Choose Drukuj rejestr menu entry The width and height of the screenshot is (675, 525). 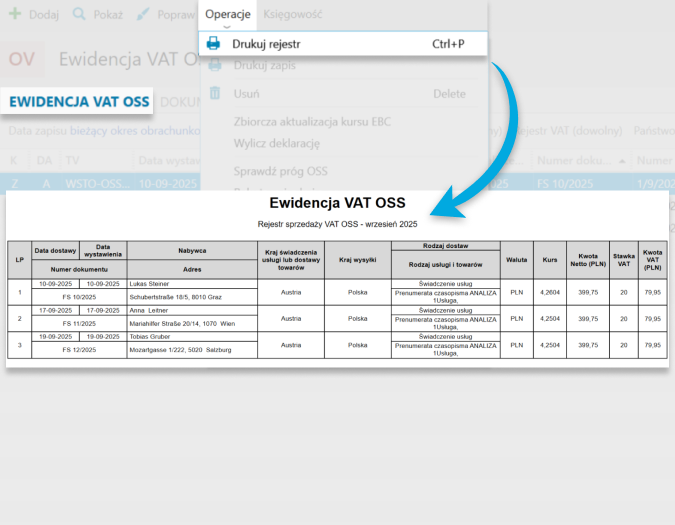point(266,44)
